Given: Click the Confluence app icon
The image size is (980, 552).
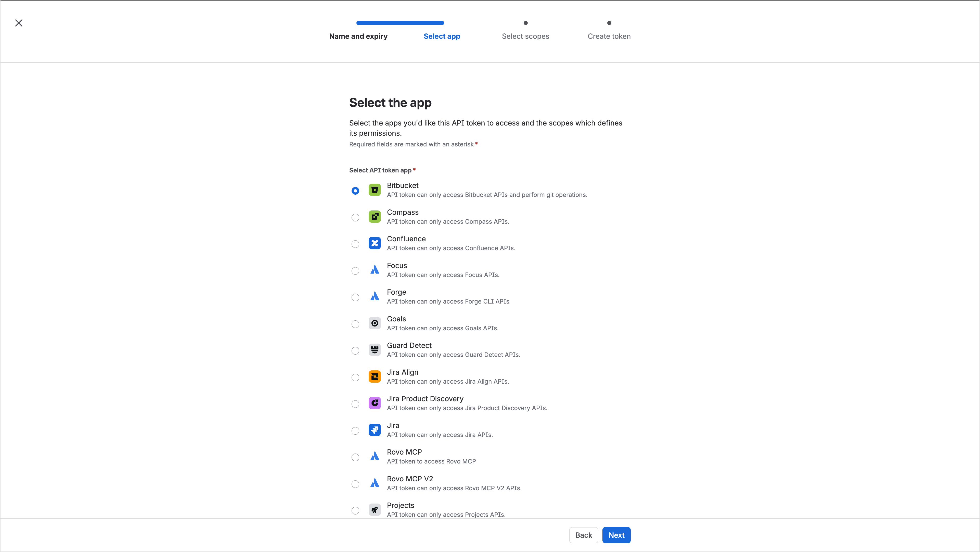Looking at the screenshot, I should (375, 243).
